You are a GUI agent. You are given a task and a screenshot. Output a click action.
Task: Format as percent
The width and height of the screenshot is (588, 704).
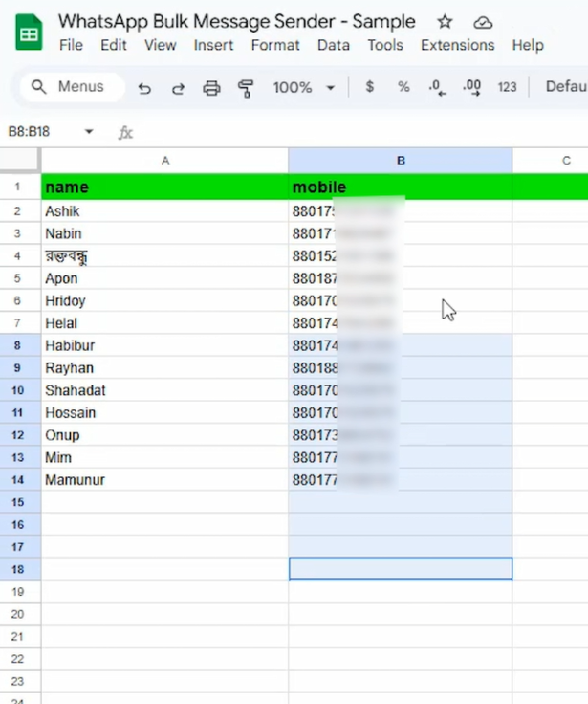(403, 87)
